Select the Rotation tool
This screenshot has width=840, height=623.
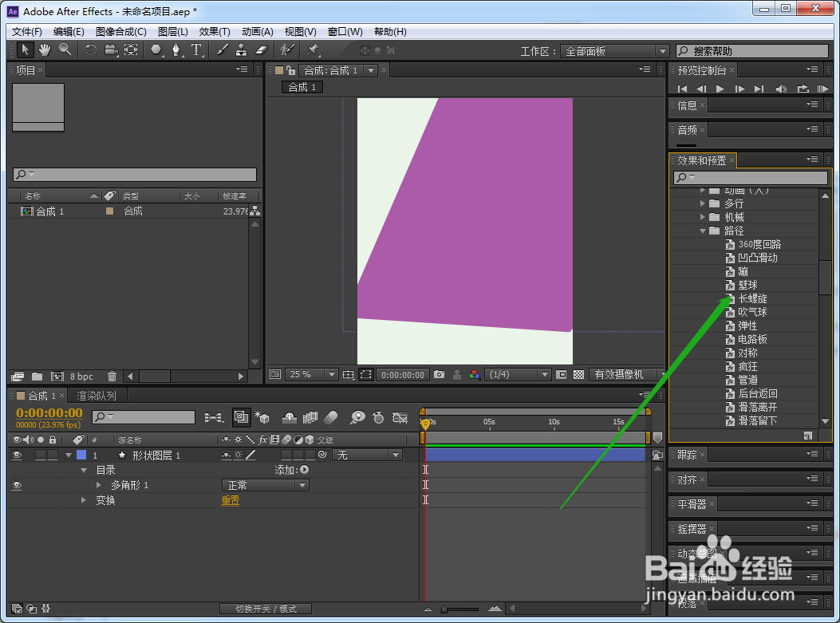coord(91,50)
